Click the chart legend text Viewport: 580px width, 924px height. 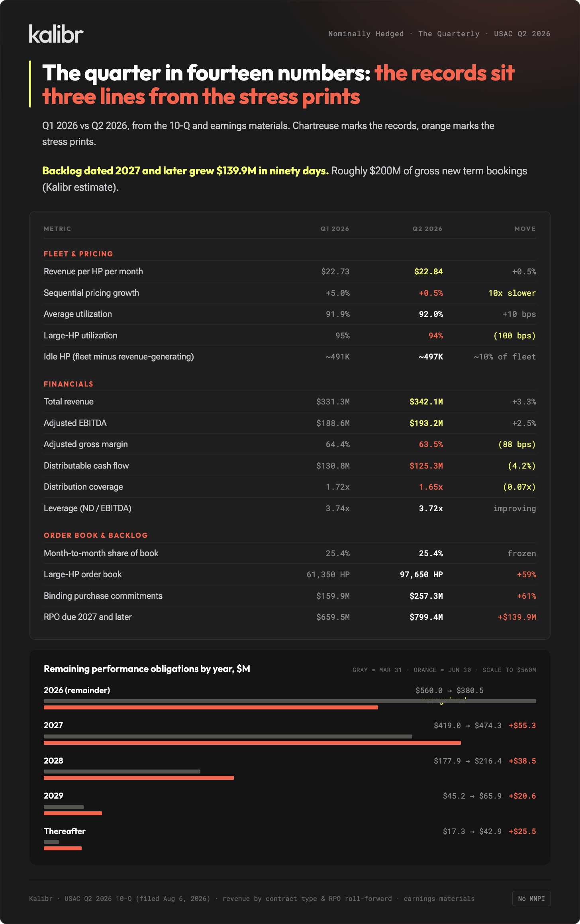[x=444, y=670]
